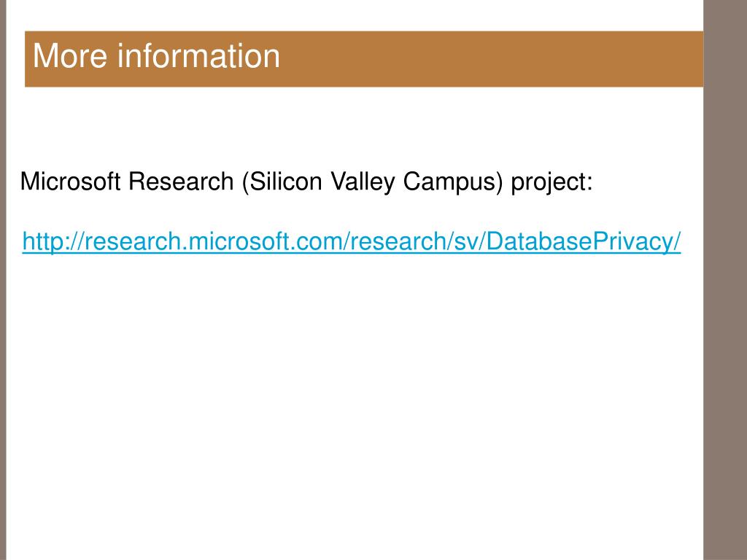Select the 'Microsoft Research' text in body

(x=127, y=182)
